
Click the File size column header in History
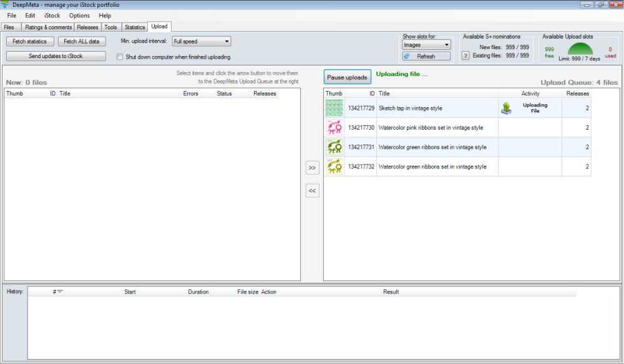(248, 292)
